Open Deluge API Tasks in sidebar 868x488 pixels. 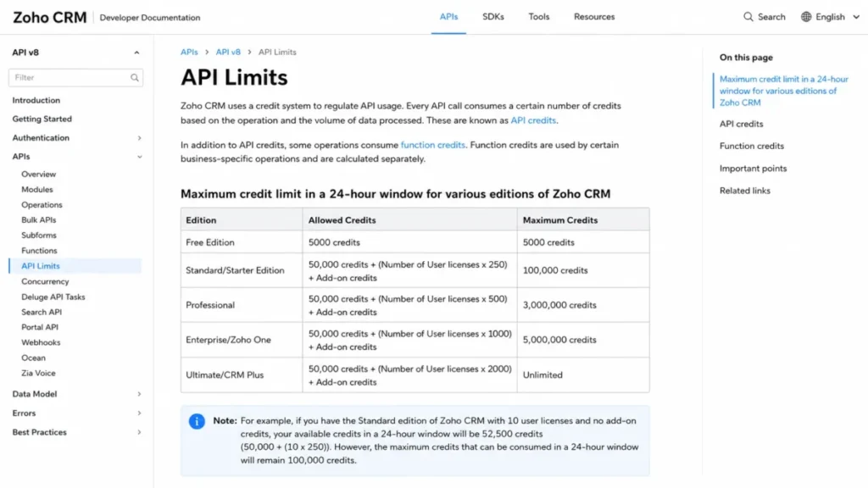tap(53, 297)
